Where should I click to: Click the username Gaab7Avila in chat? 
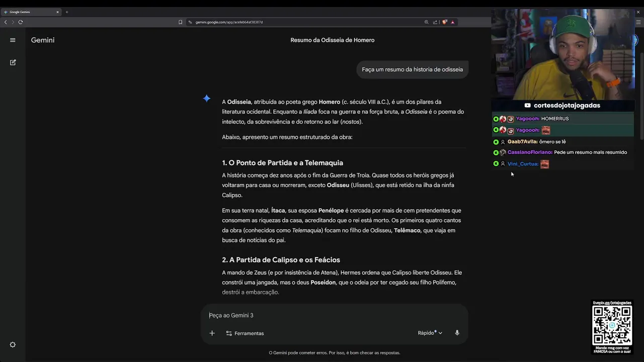(522, 142)
